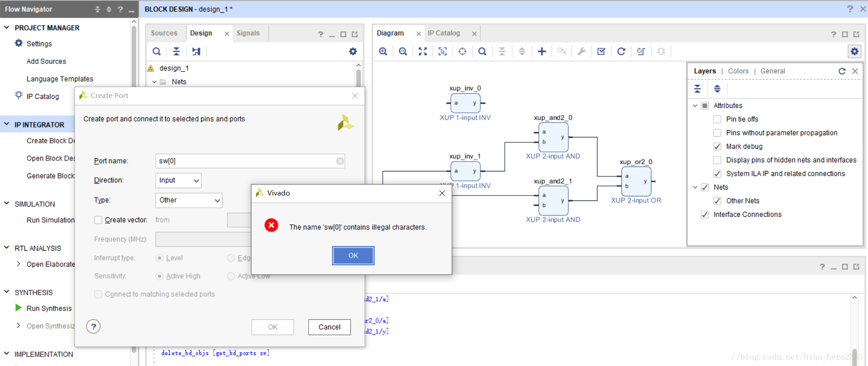Screen dimensions: 868x366
Task: Uncheck the Other Nets checkbox
Action: pyautogui.click(x=717, y=201)
